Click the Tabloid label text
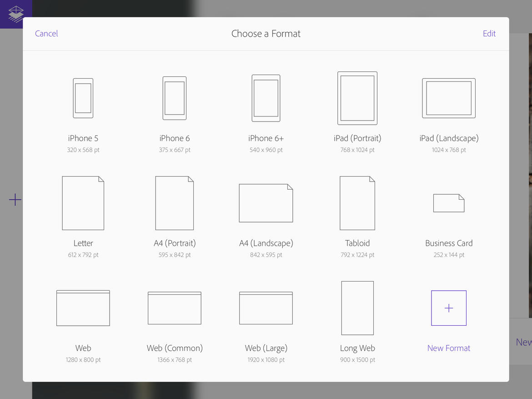Screen dimensions: 532x399 click(357, 243)
